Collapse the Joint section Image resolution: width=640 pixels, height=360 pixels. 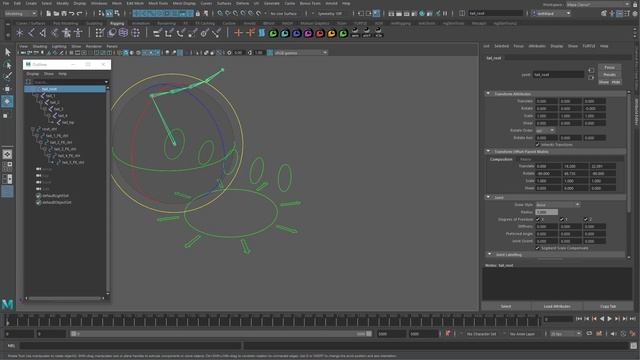(x=488, y=197)
